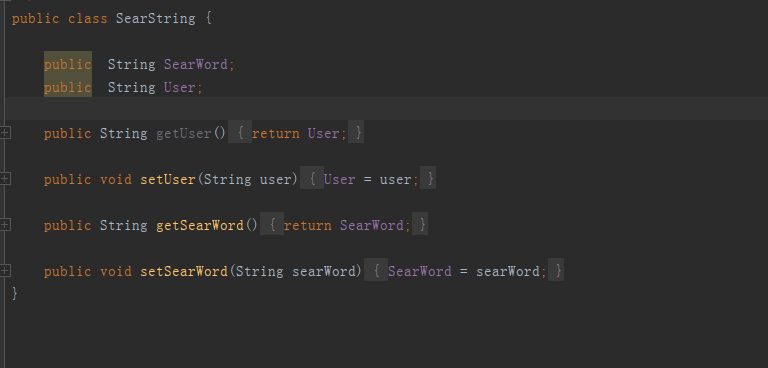The height and width of the screenshot is (368, 768).
Task: Click the greyed-out getUser method name
Action: (x=184, y=133)
